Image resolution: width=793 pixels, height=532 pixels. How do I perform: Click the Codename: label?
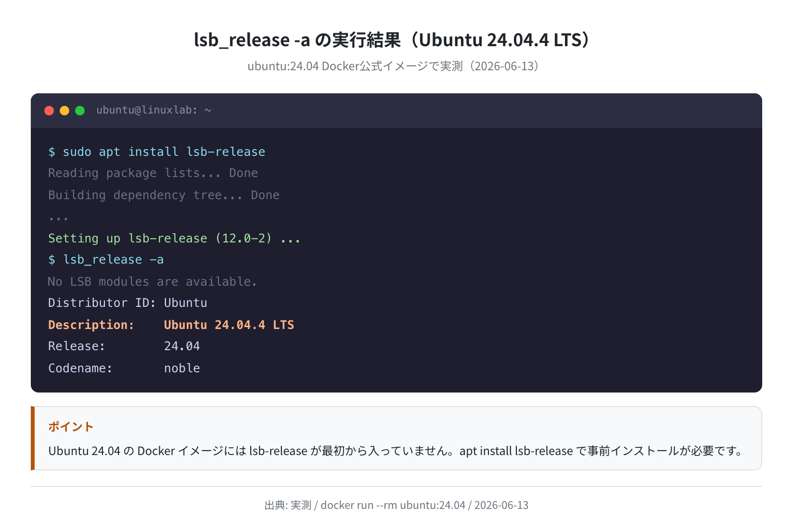[x=80, y=368]
